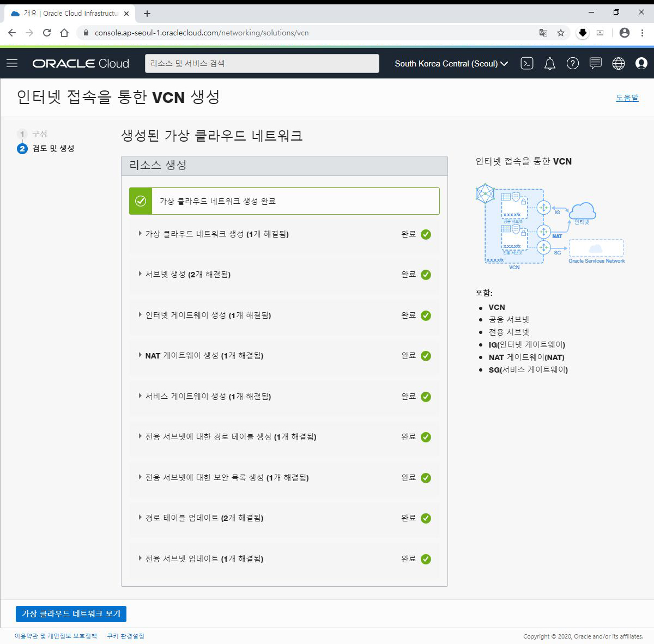
Task: Click green check for 인터넷 게이트웨이 생성 row
Action: coord(426,315)
